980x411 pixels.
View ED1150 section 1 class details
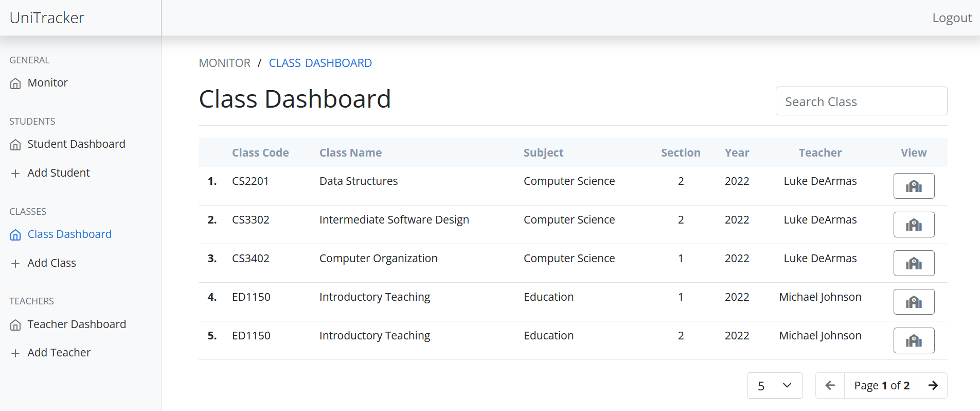(x=914, y=302)
